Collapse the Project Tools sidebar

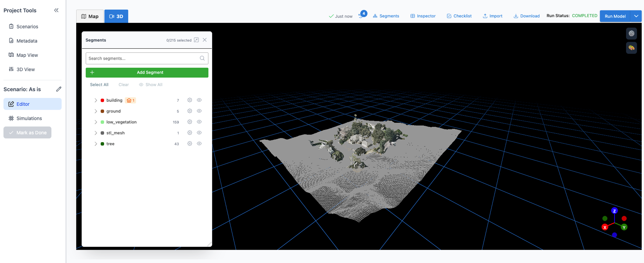click(x=56, y=10)
